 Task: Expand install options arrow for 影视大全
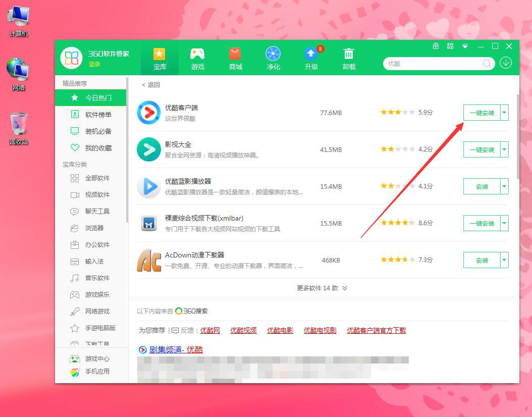(505, 149)
